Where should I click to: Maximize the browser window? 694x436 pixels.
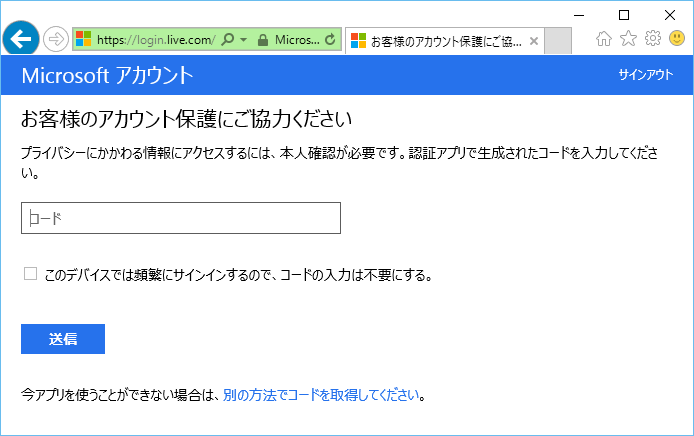624,15
